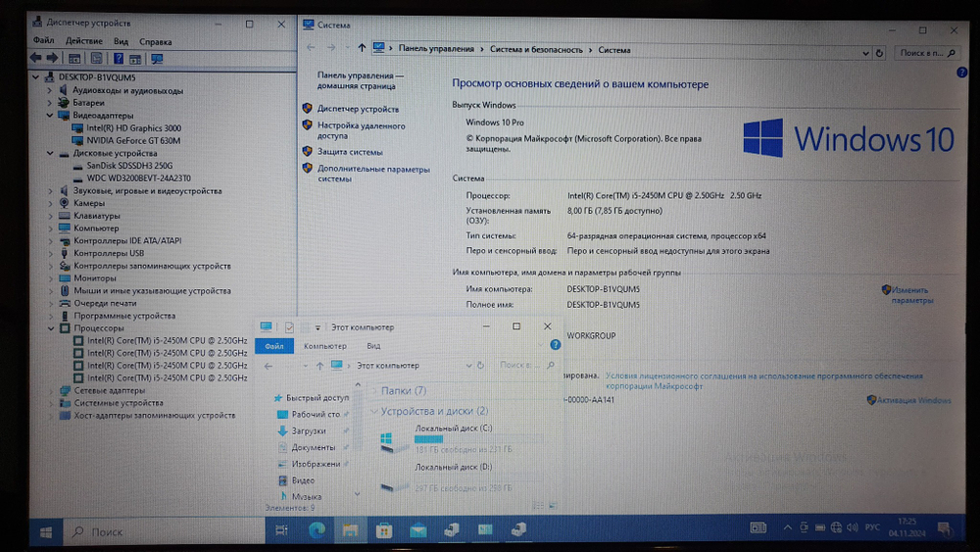This screenshot has width=980, height=552.
Task: Click Панель управления домашняя страница link
Action: coord(360,80)
